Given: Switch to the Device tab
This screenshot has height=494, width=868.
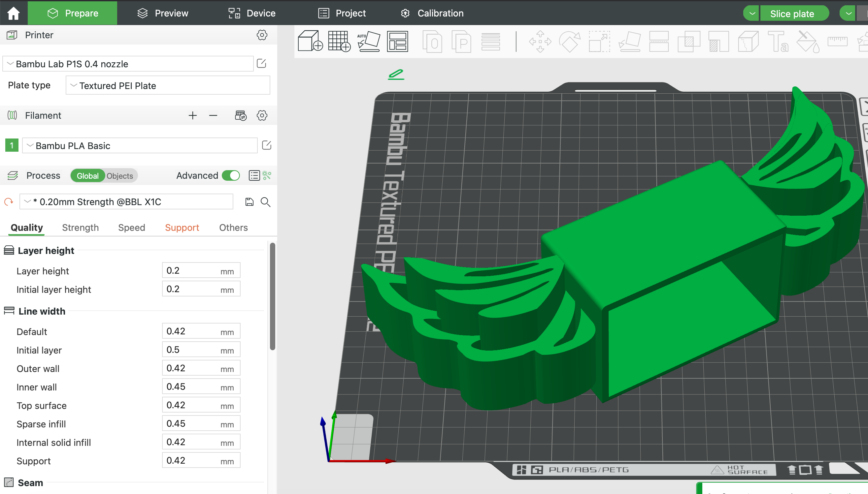Looking at the screenshot, I should (251, 13).
